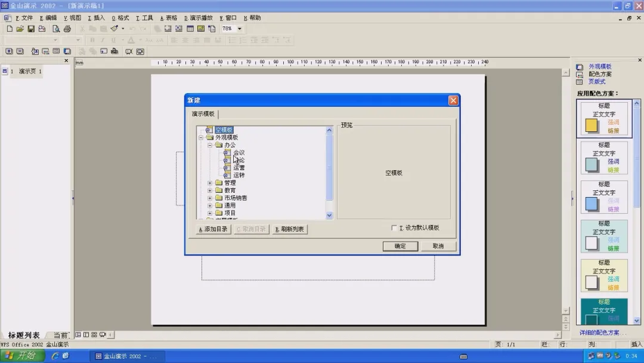Click the email send icon next to Save

click(x=42, y=29)
